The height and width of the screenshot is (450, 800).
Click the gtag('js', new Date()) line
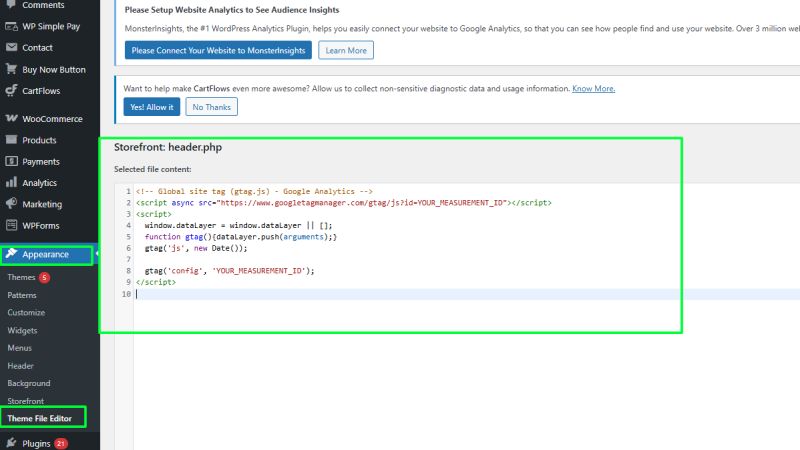196,248
